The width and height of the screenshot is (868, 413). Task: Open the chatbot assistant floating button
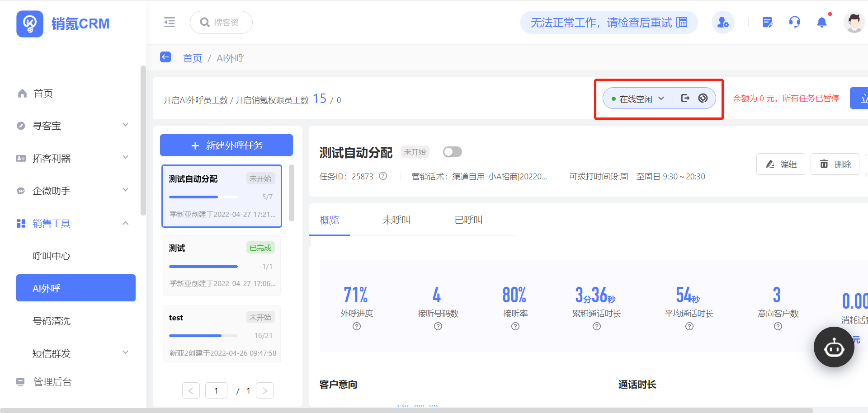834,347
